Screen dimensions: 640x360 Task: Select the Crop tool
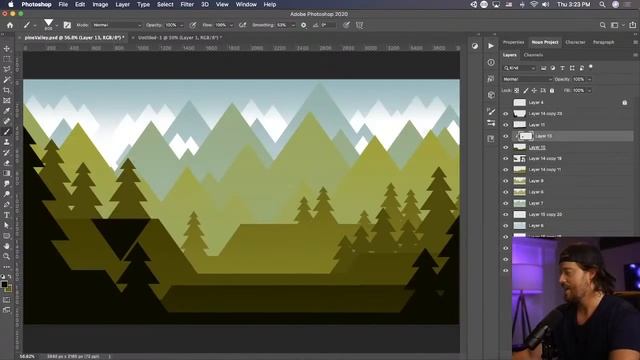(7, 90)
